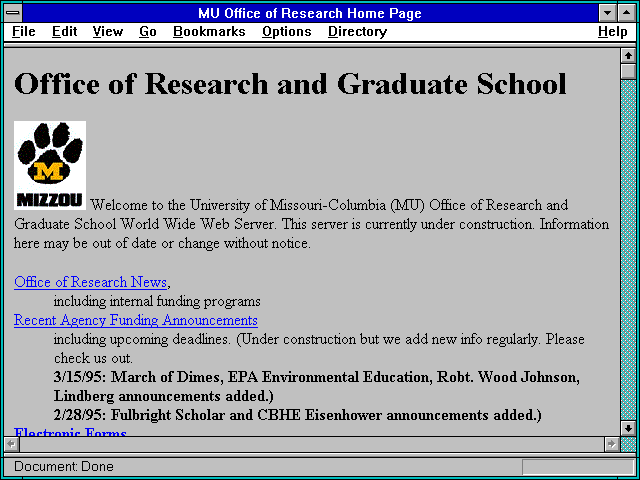Maximize the window with the up arrow
The height and width of the screenshot is (480, 640).
click(627, 13)
